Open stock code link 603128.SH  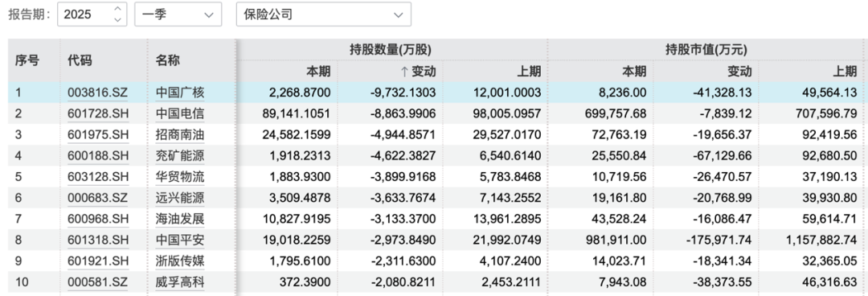click(x=97, y=177)
